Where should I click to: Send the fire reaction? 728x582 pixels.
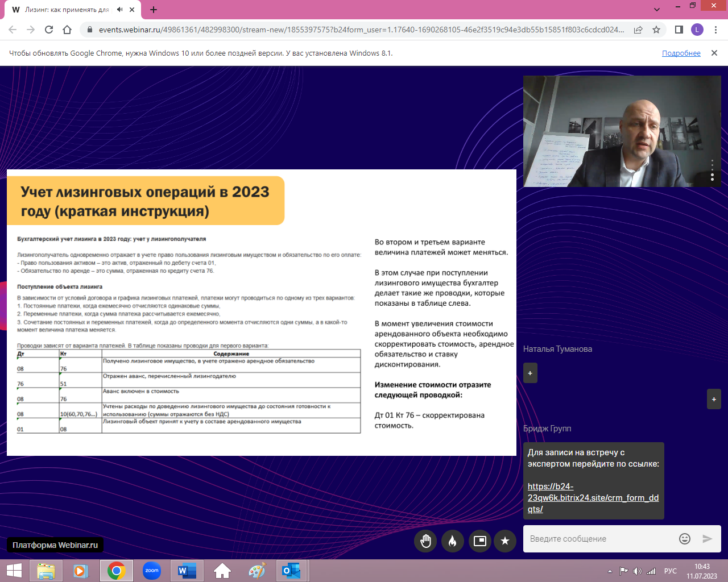[452, 541]
